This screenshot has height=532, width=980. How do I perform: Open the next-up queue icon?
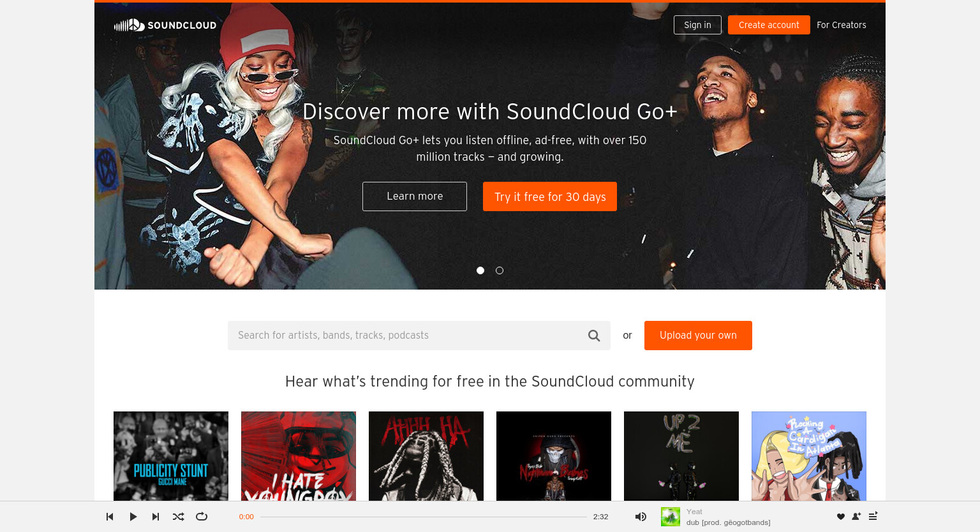click(873, 517)
